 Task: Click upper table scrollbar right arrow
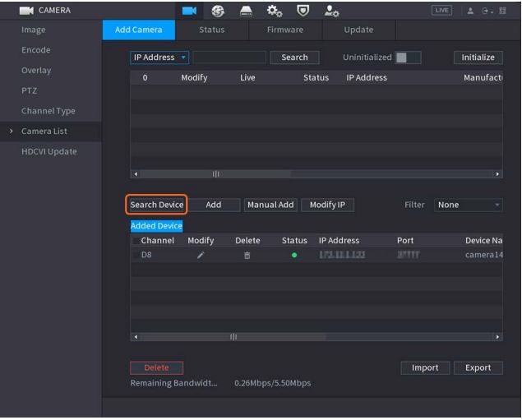(497, 174)
